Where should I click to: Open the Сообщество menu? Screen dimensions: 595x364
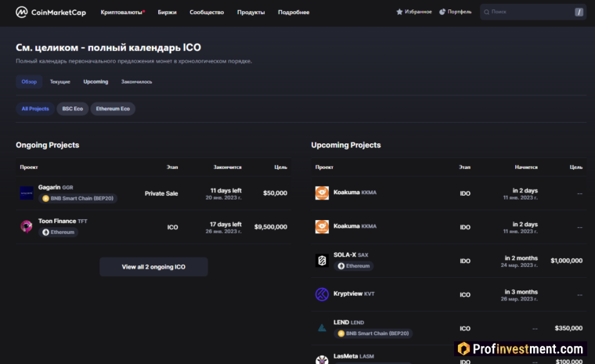tap(207, 13)
